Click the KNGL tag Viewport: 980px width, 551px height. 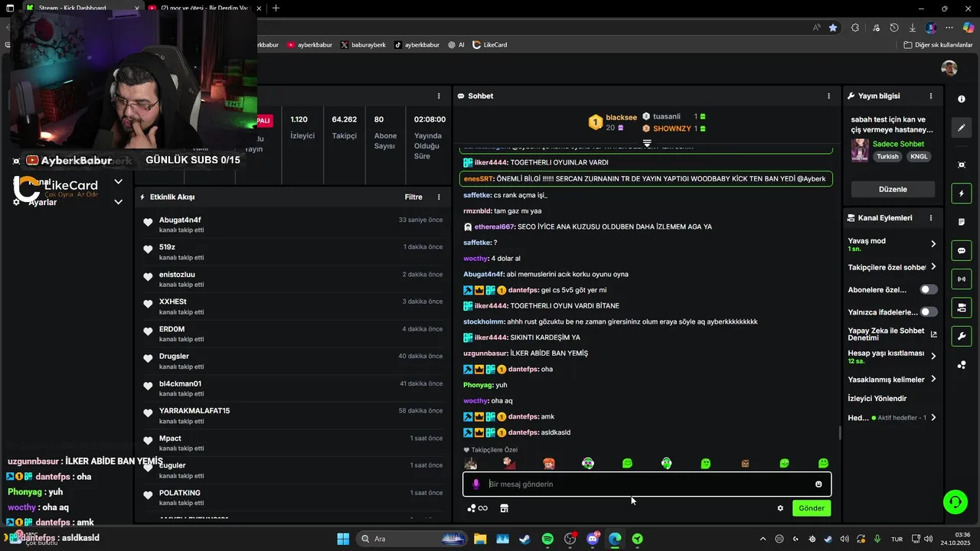pos(919,156)
